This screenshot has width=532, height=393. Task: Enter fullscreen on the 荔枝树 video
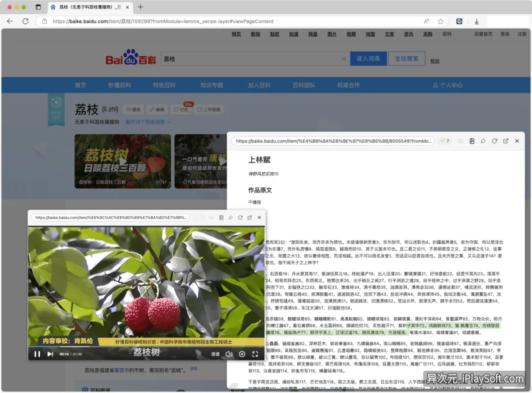click(255, 354)
